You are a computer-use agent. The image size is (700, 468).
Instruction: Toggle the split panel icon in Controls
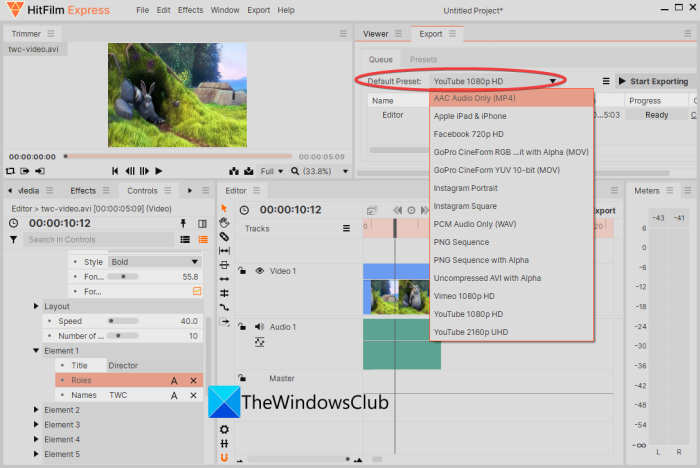pos(202,223)
